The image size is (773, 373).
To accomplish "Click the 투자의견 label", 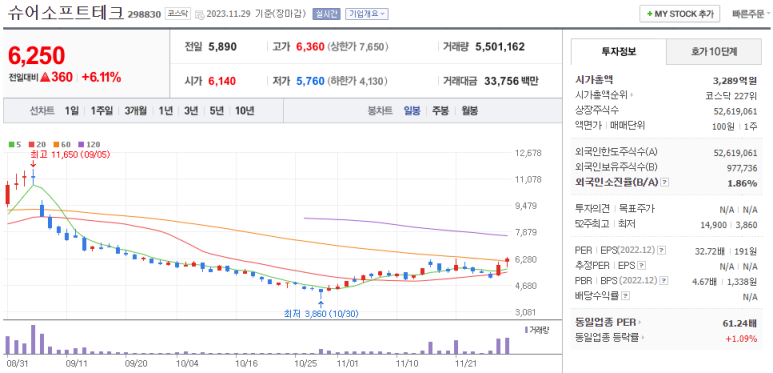I will click(x=593, y=208).
